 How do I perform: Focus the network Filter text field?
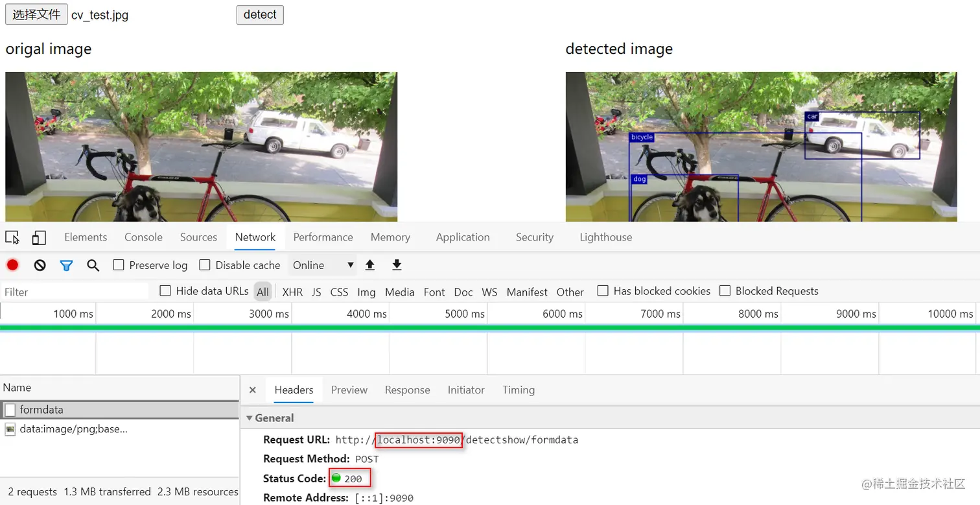point(75,292)
